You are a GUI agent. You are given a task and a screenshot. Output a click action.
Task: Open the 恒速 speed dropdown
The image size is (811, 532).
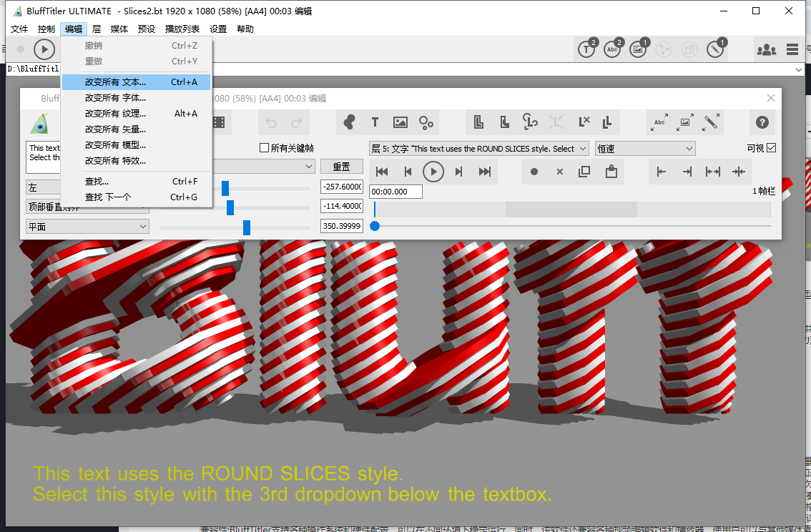645,149
